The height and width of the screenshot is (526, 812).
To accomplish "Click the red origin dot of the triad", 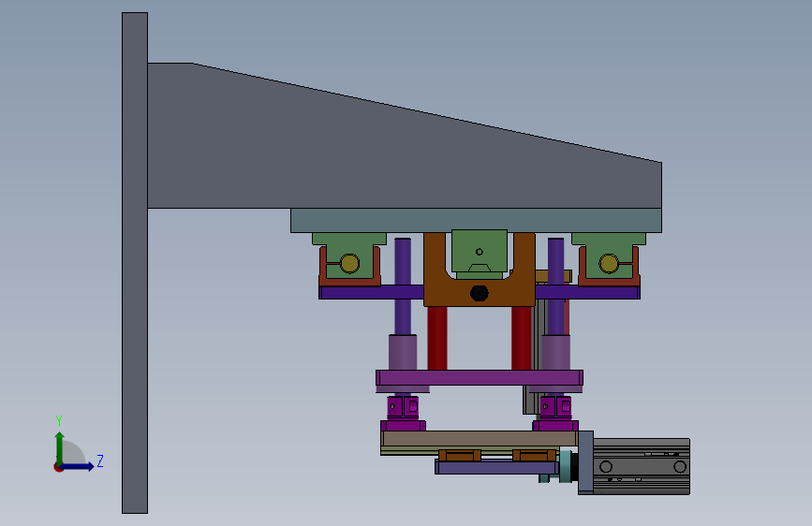I will pos(58,467).
